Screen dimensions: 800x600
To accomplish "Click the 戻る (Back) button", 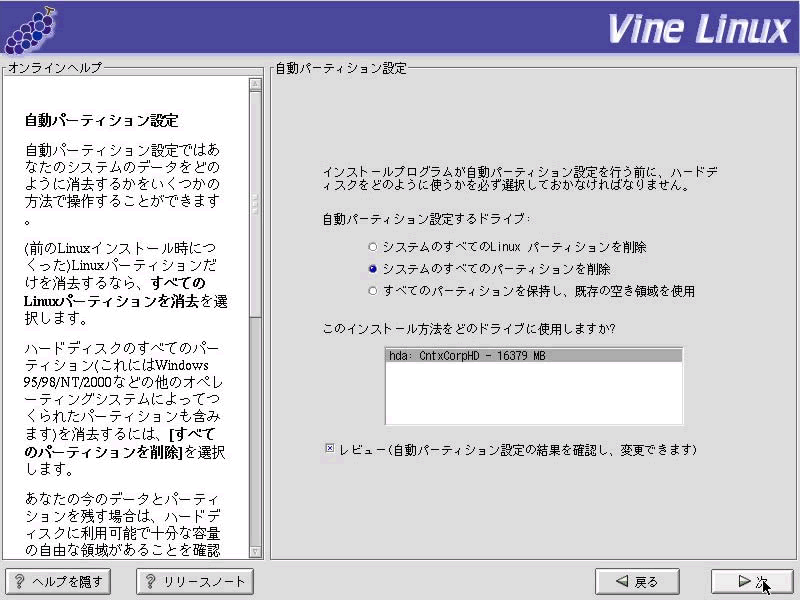I will click(637, 581).
